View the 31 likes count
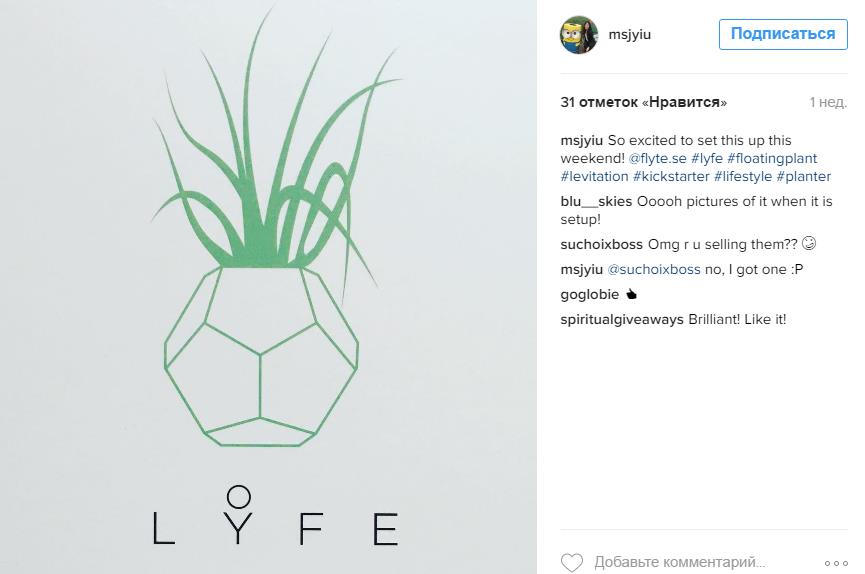 643,102
